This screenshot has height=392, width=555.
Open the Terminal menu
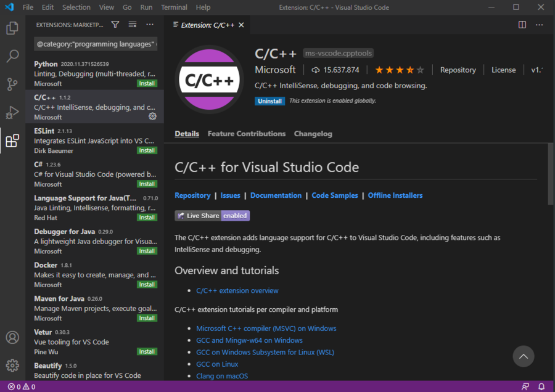[x=174, y=7]
